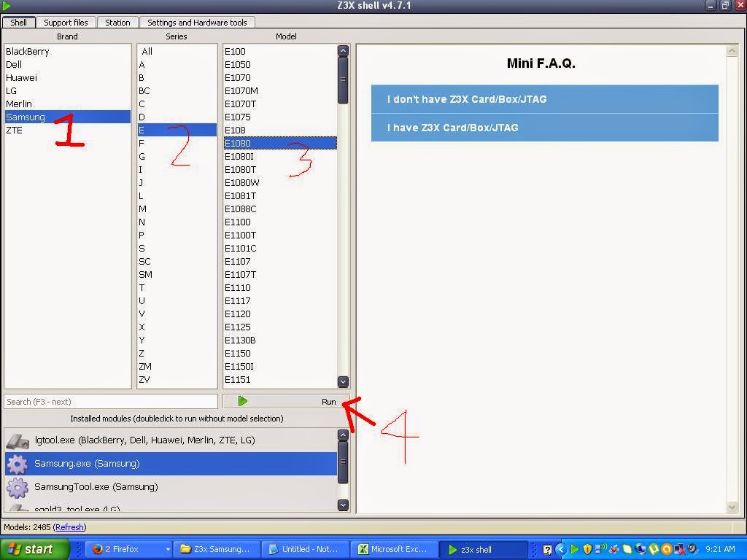Switch to the Station tab
This screenshot has width=747, height=560.
[x=117, y=22]
